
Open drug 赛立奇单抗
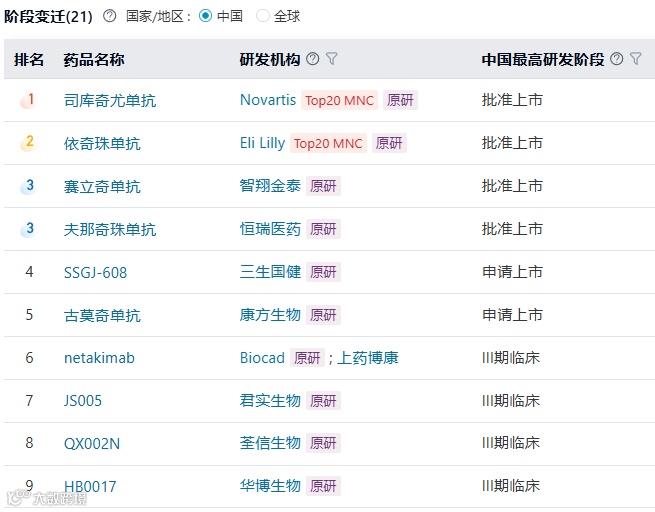click(x=102, y=186)
